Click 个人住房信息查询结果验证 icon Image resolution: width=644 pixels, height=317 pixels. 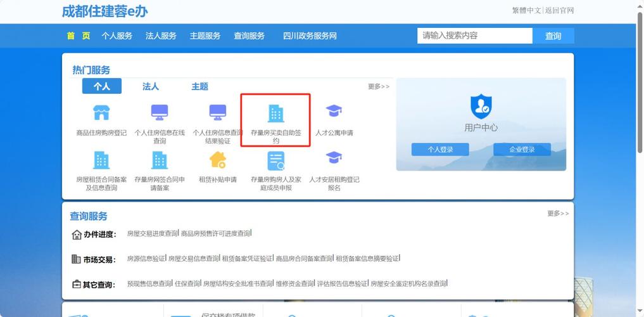click(x=218, y=113)
